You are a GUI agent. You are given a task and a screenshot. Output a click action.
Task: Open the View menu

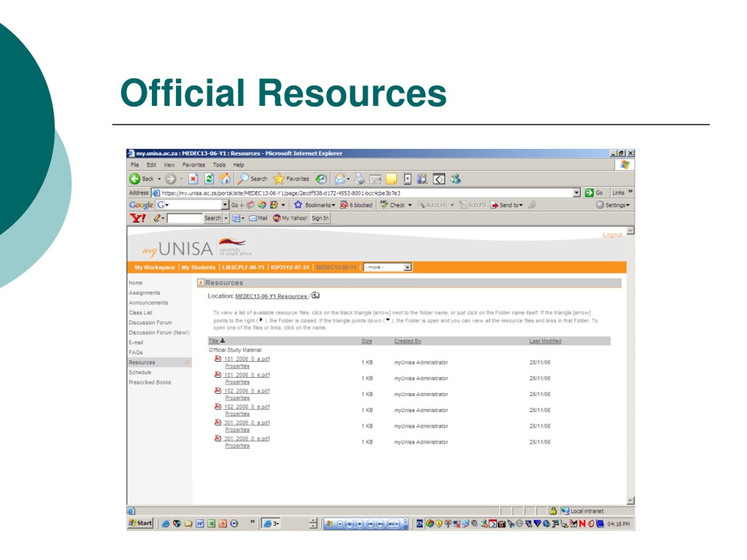169,165
